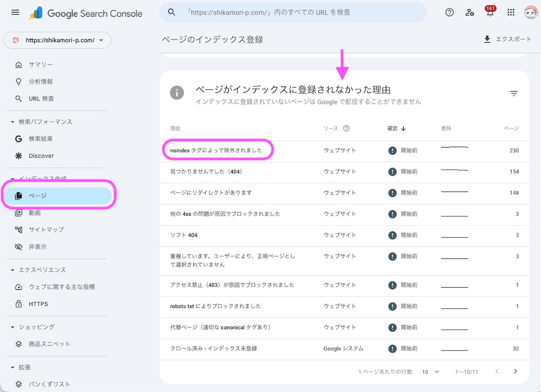Open notifications bell showing 161 alerts
541x392 pixels.
coord(490,13)
